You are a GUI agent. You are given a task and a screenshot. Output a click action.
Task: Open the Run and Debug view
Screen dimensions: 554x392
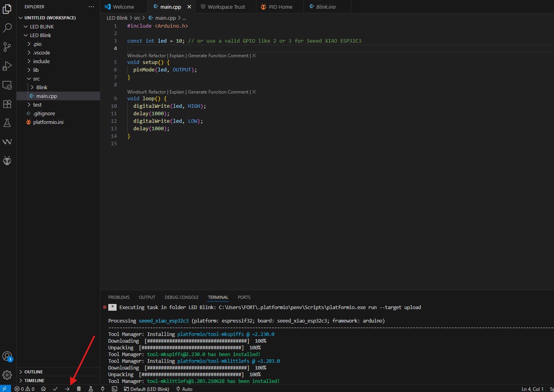click(7, 66)
